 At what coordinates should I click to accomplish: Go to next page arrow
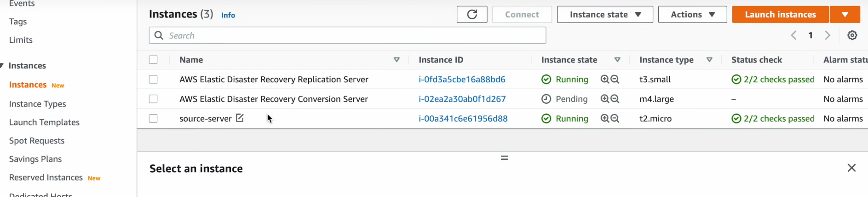828,35
